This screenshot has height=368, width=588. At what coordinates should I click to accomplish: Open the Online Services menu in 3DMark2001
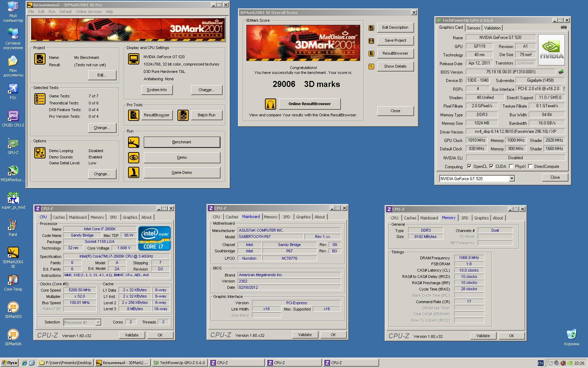click(89, 12)
